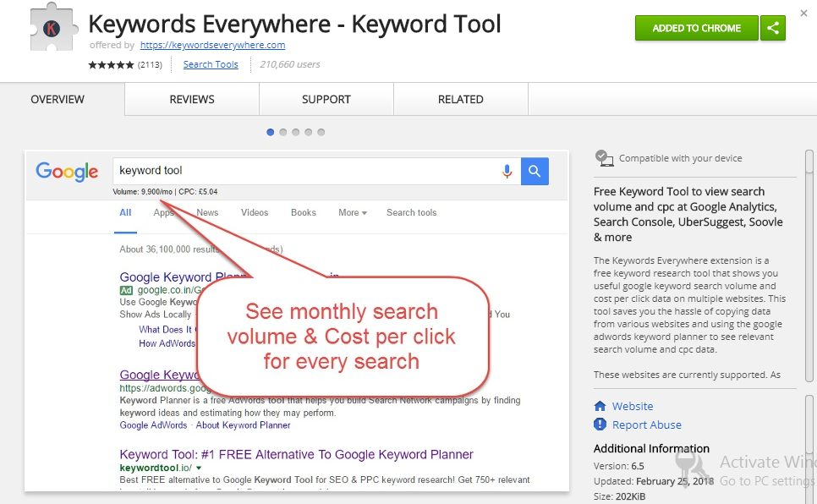Click the Version 6.5 text
This screenshot has height=504, width=817.
tap(618, 466)
